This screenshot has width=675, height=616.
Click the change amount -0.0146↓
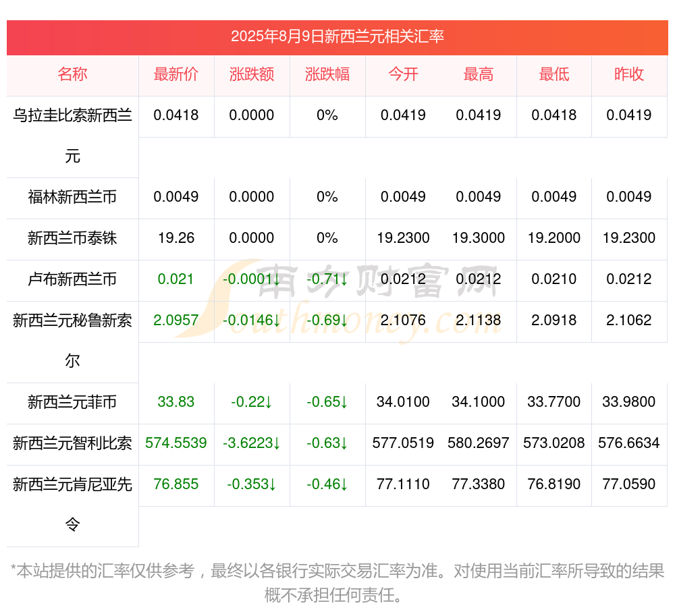pos(252,320)
